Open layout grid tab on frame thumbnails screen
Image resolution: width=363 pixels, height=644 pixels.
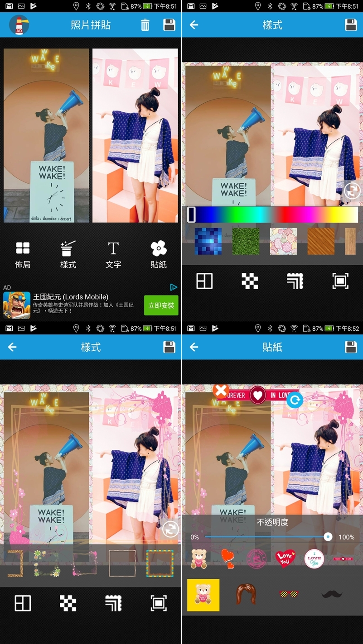23,603
